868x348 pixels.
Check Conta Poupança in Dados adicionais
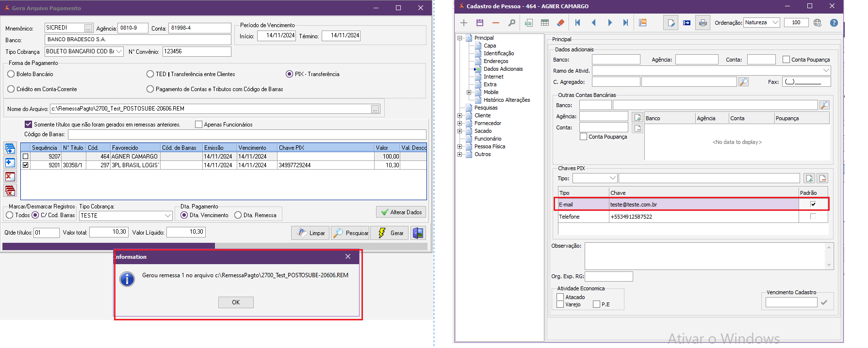coord(786,60)
